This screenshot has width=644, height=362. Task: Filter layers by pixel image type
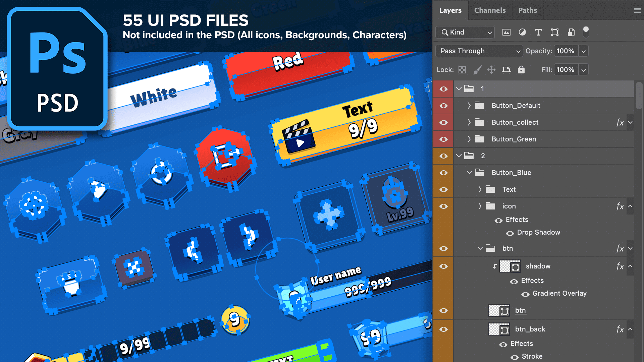(506, 32)
